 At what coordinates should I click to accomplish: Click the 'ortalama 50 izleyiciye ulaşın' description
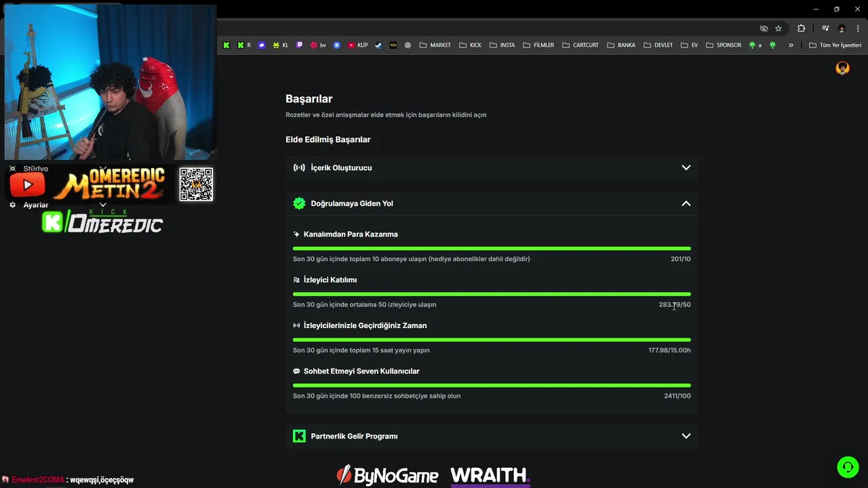pyautogui.click(x=364, y=305)
